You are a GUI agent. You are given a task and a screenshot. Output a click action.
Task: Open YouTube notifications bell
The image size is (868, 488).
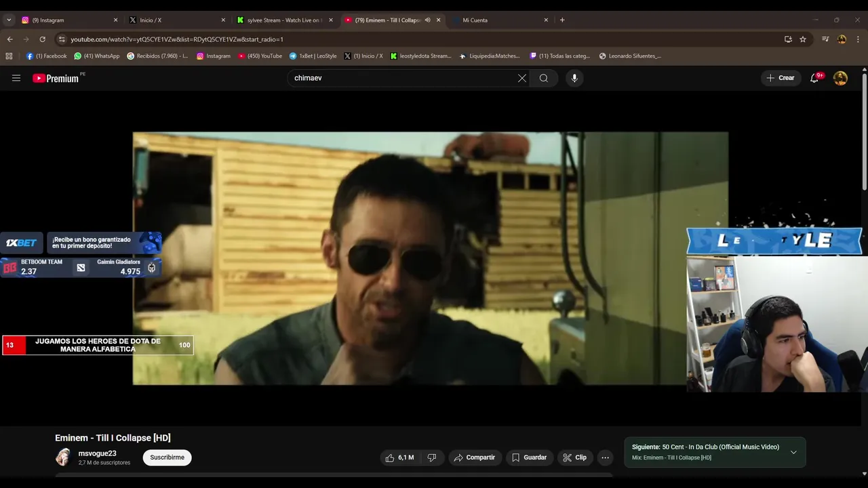click(814, 78)
